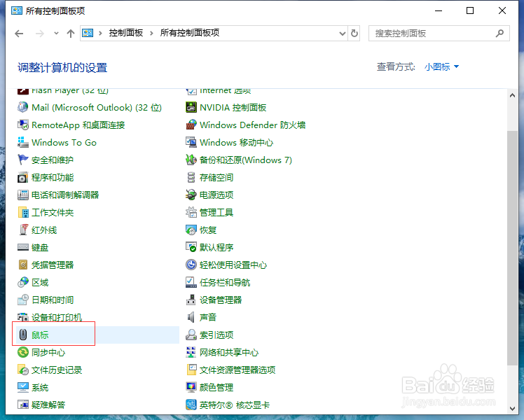This screenshot has height=420, width=524.
Task: Click the window title bar control panel icon
Action: 17,10
